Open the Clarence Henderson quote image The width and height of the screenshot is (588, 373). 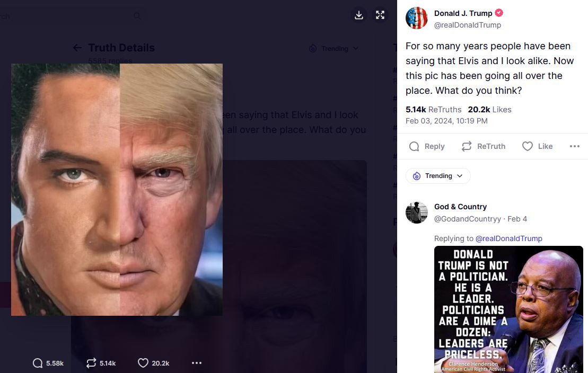(x=508, y=309)
